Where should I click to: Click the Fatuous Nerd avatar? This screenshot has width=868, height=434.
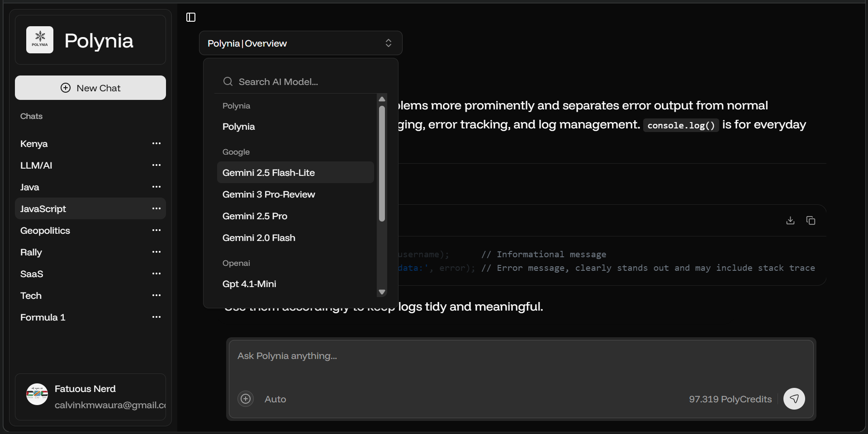click(37, 394)
